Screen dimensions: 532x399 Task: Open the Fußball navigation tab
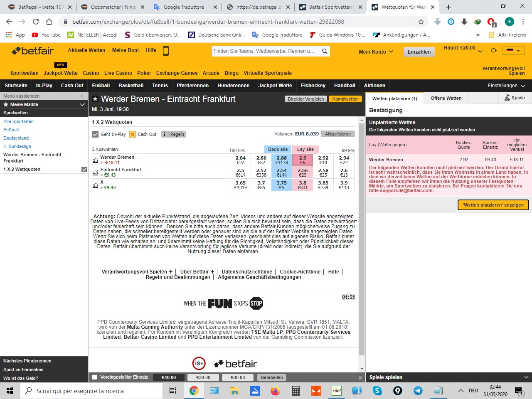click(101, 86)
